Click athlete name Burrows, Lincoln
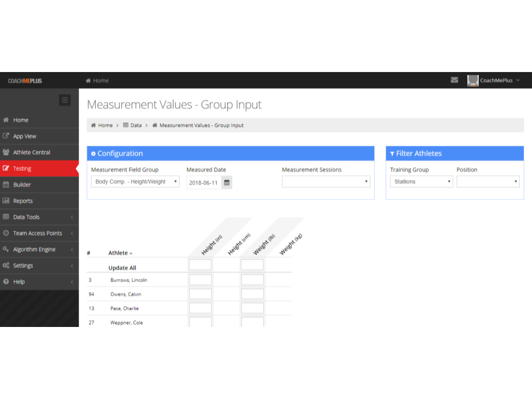Image resolution: width=532 pixels, height=399 pixels. click(x=129, y=280)
